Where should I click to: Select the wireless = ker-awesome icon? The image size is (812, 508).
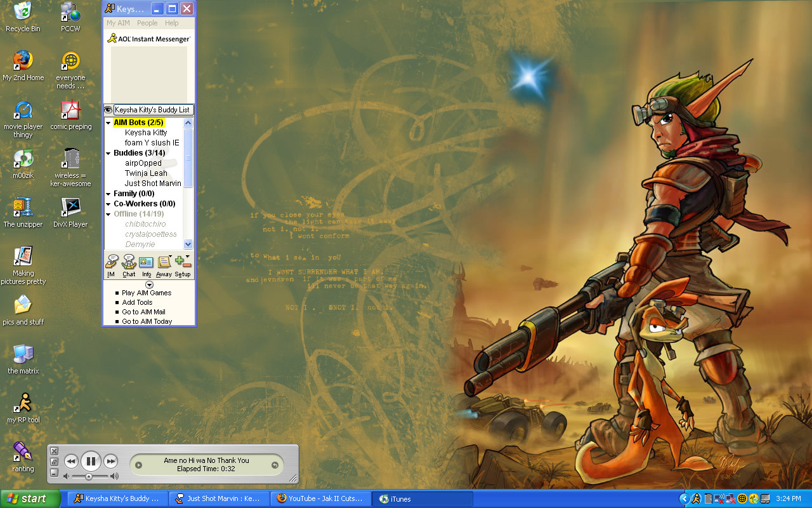point(70,168)
